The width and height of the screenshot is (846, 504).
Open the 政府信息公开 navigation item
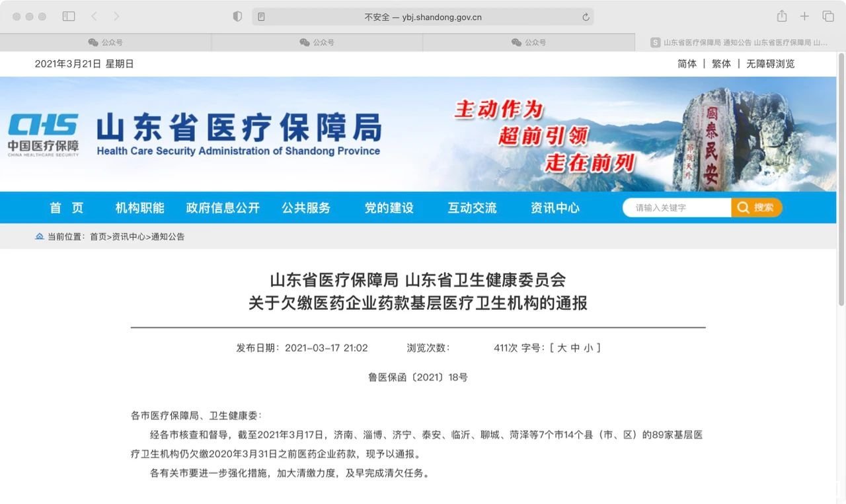pyautogui.click(x=223, y=207)
